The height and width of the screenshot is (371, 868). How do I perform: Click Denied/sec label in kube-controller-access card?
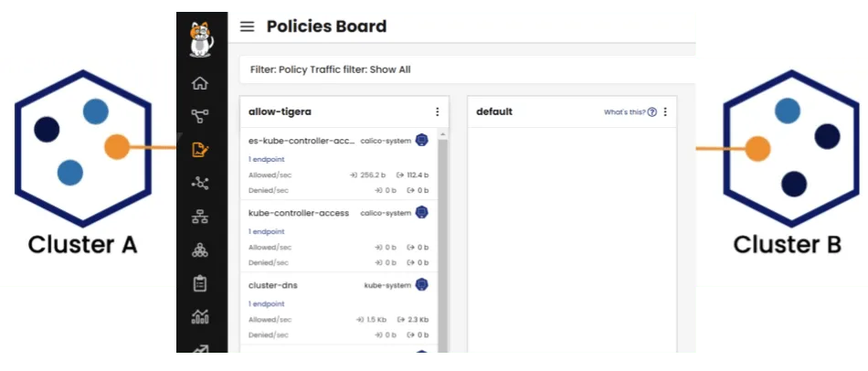point(269,262)
